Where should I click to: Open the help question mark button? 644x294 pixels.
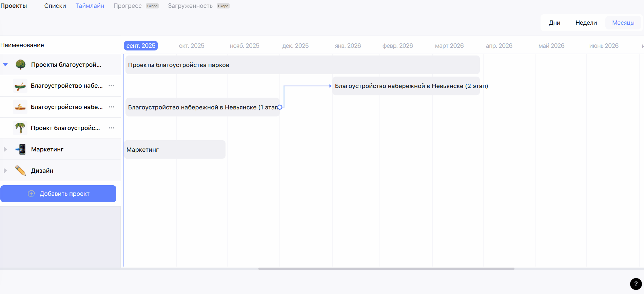tap(636, 284)
